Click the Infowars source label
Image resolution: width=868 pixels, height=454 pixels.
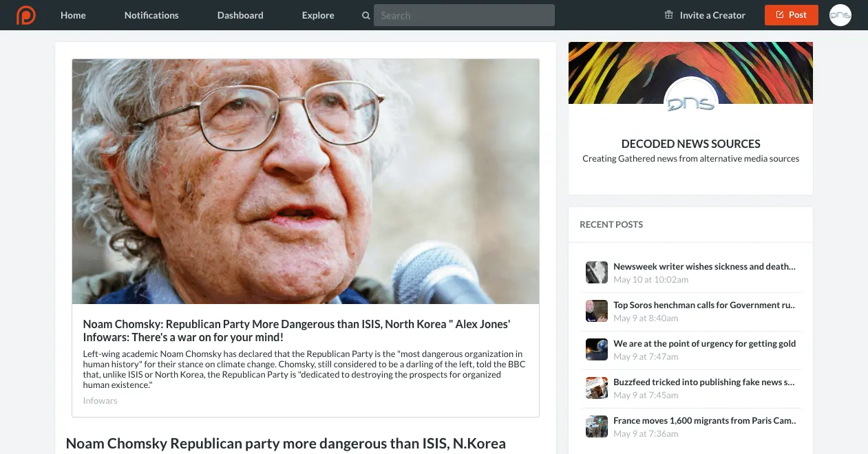100,400
